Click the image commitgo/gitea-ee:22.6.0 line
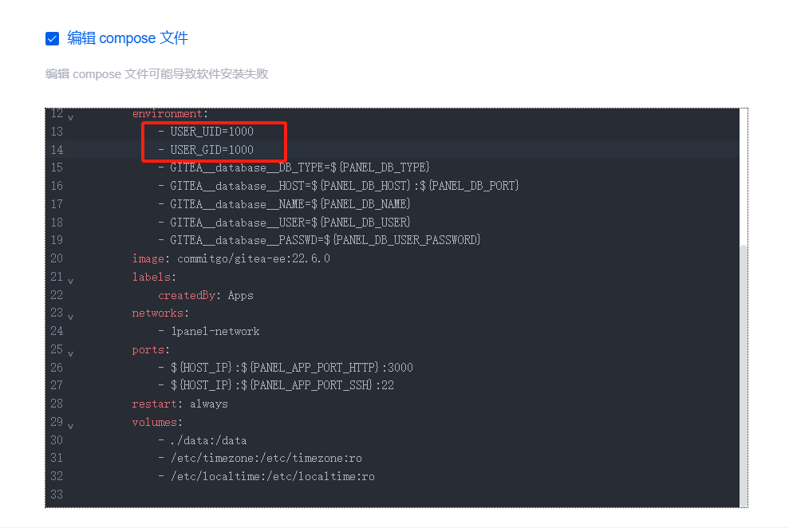This screenshot has height=532, width=789. point(231,258)
